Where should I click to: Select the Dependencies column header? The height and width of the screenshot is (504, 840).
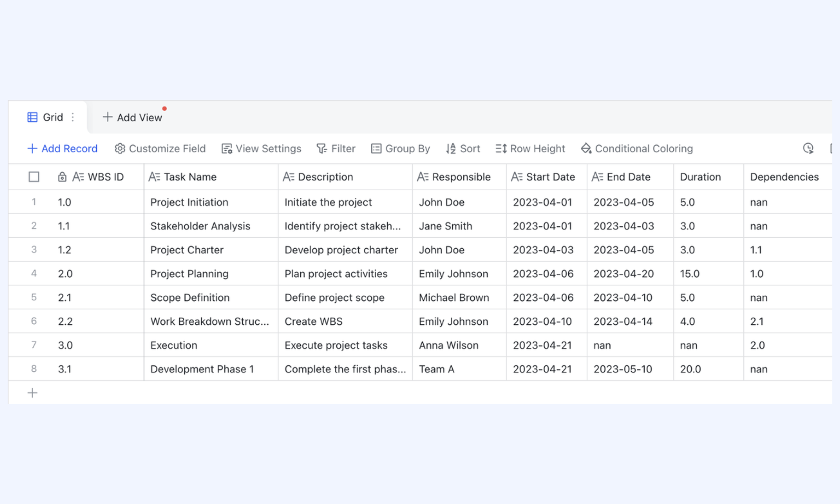tap(787, 177)
